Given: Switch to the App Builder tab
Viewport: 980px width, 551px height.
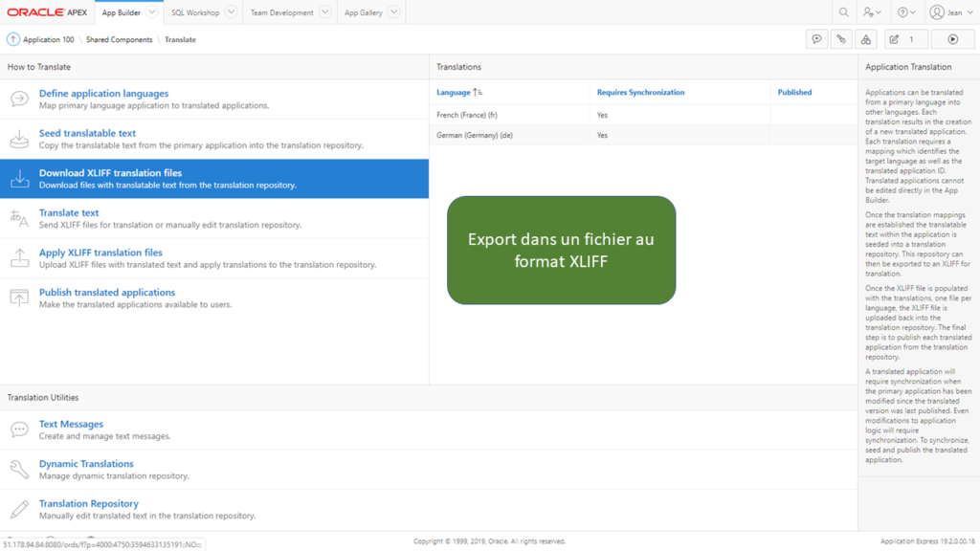Looking at the screenshot, I should (x=122, y=12).
